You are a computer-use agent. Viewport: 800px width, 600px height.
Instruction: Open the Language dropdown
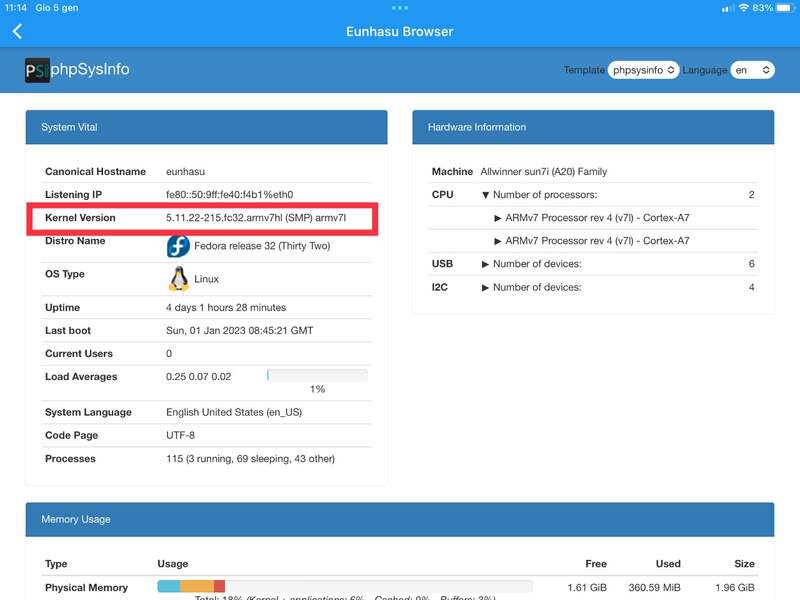[753, 70]
